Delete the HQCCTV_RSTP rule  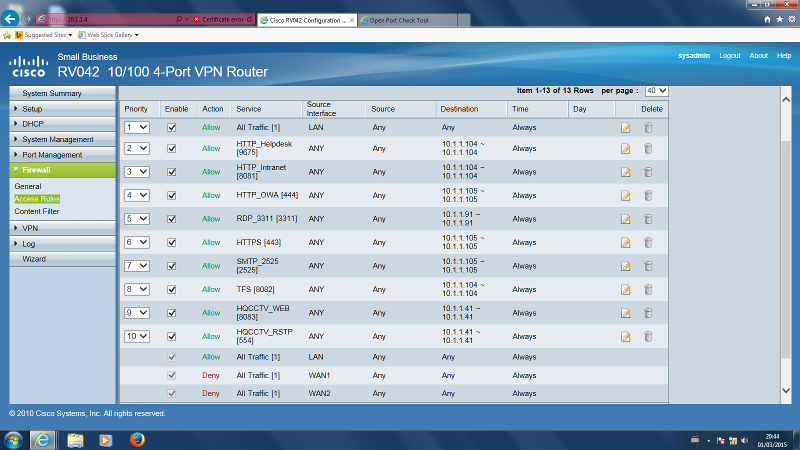tap(648, 336)
